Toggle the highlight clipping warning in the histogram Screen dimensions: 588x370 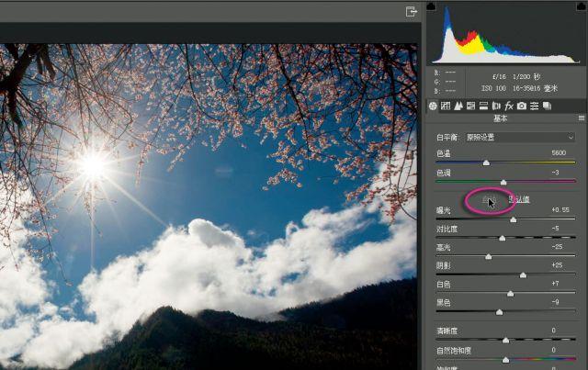pos(581,6)
